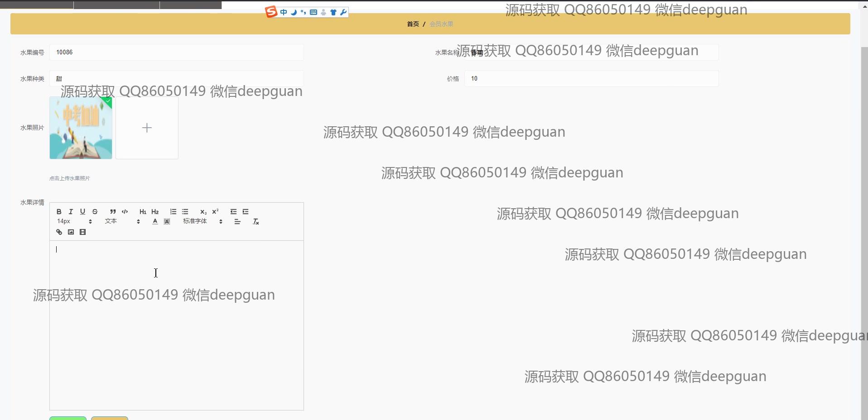Toggle bold formatting in the editor
Viewport: 868px width, 420px height.
click(59, 212)
